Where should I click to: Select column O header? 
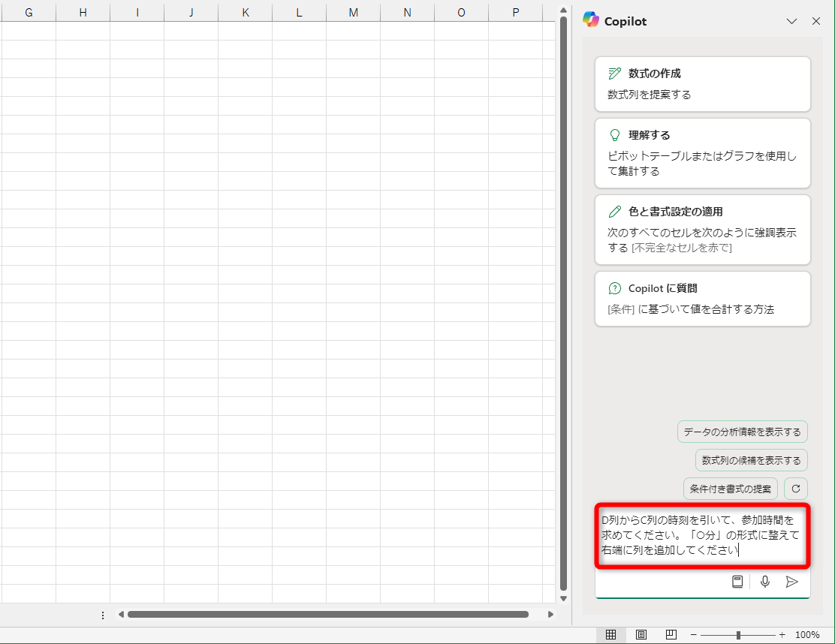[x=461, y=12]
